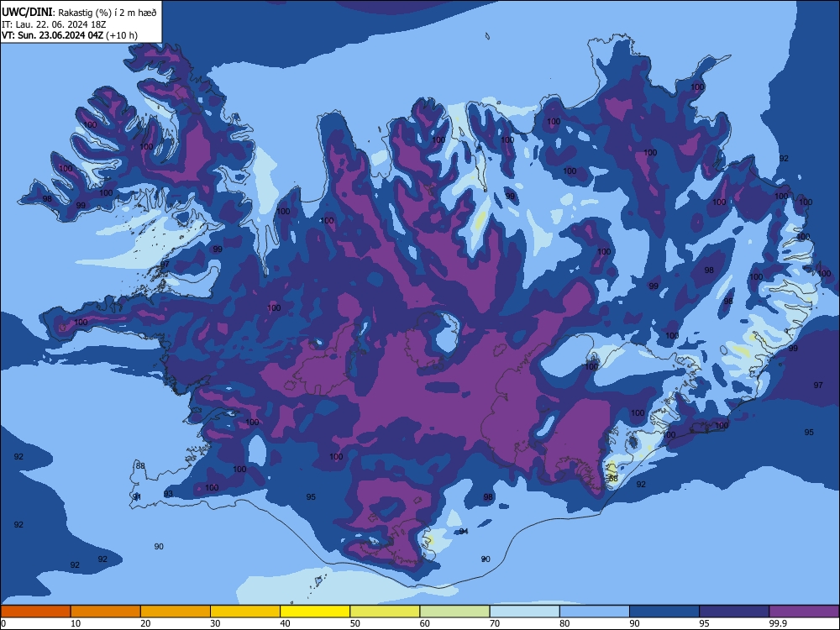Pick the pale blue 70–80 legend swatch
This screenshot has width=840, height=630.
pyautogui.click(x=524, y=612)
